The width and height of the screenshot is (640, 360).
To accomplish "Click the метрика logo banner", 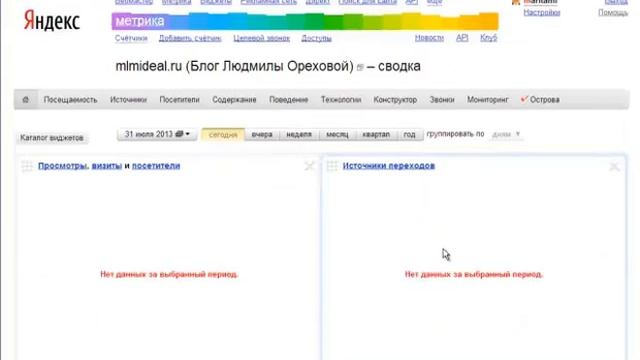I will click(x=305, y=21).
